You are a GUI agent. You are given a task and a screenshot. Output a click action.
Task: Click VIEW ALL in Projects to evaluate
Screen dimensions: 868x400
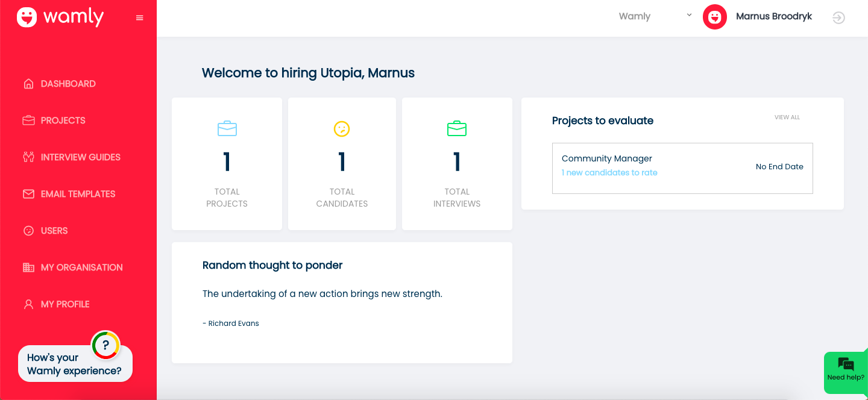click(787, 117)
